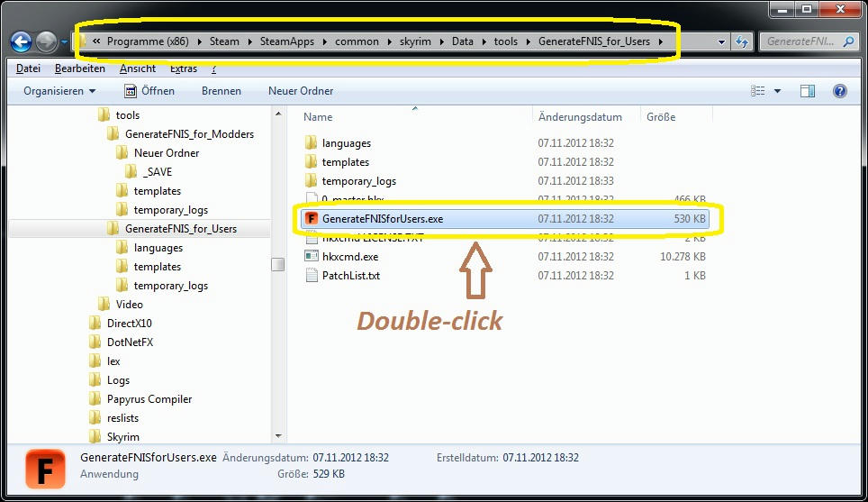
Task: Select DotNetFX folder in the tree
Action: coord(130,342)
